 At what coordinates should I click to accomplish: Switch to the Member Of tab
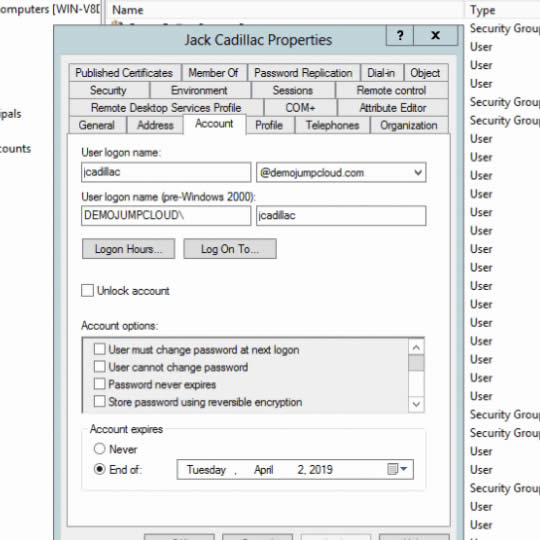pos(213,73)
